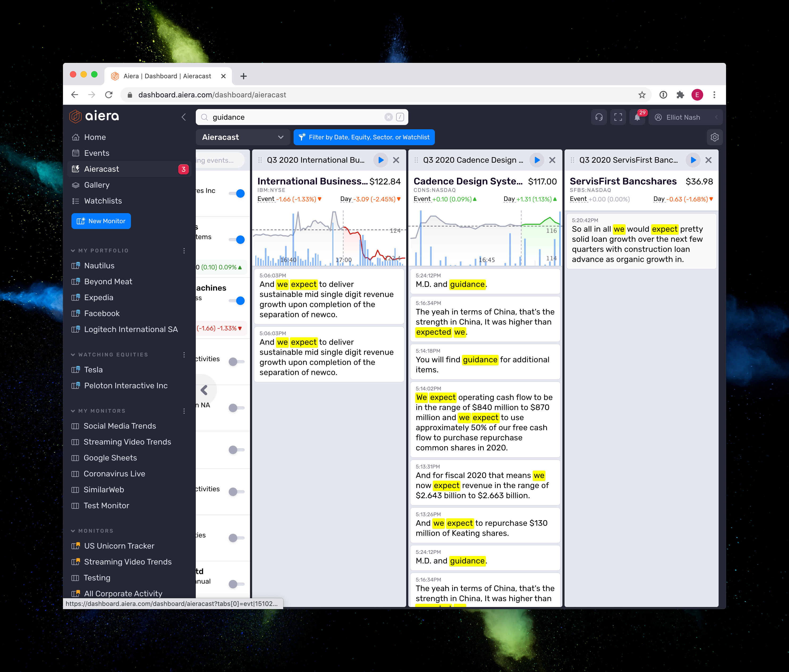
Task: Open dashboard settings gear icon
Action: pos(714,137)
